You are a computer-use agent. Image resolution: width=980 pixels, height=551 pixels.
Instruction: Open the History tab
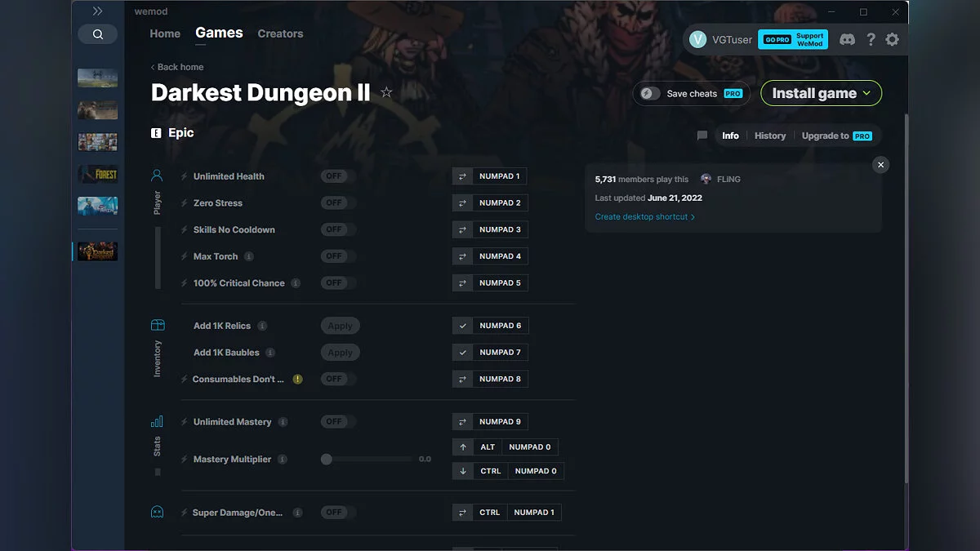click(769, 136)
